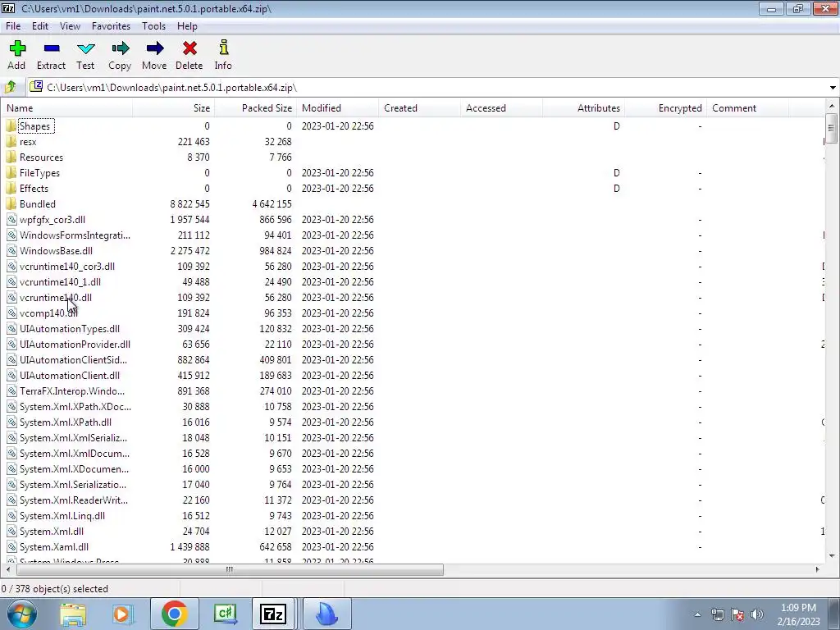840x630 pixels.
Task: Select UIAutomationClient.dll file name
Action: tap(70, 375)
